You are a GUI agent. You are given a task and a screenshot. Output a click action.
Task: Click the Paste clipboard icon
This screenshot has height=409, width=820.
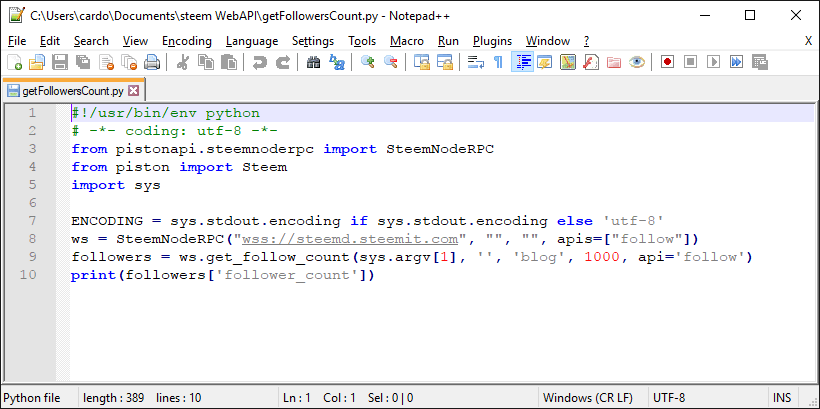pyautogui.click(x=229, y=62)
